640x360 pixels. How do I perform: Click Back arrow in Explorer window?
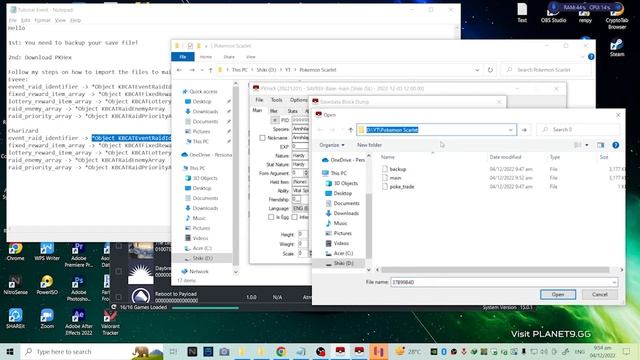[x=180, y=70]
